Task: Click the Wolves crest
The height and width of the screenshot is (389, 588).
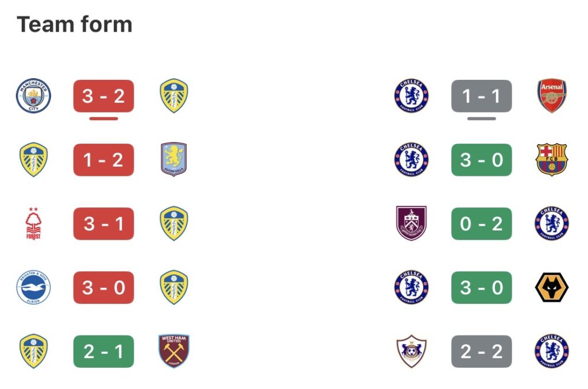Action: point(551,287)
